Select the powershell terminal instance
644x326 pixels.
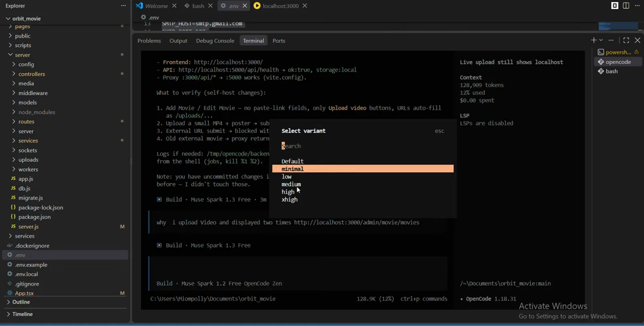click(x=618, y=52)
